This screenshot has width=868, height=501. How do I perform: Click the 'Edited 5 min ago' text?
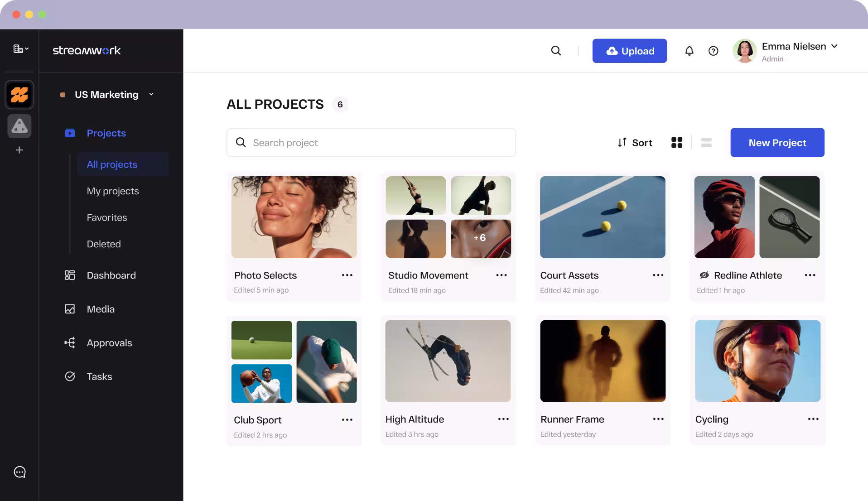click(x=261, y=290)
